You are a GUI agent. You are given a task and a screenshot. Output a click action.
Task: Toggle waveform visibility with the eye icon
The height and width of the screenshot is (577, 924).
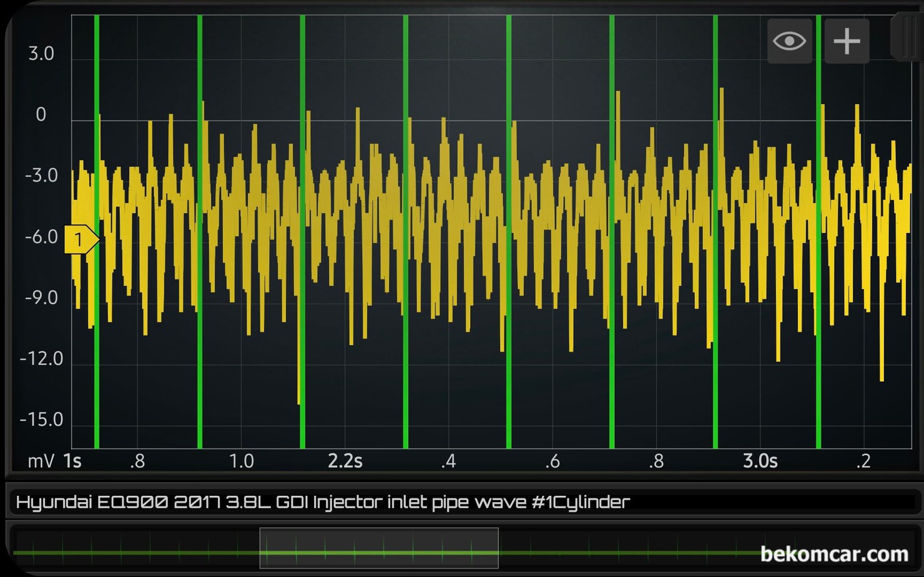(789, 40)
